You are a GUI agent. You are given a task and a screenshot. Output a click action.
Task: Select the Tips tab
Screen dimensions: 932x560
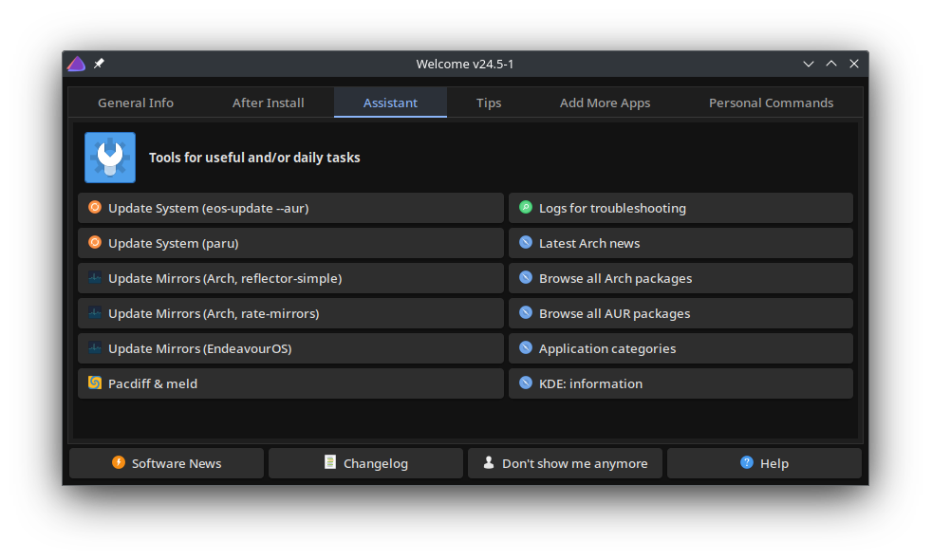(489, 103)
